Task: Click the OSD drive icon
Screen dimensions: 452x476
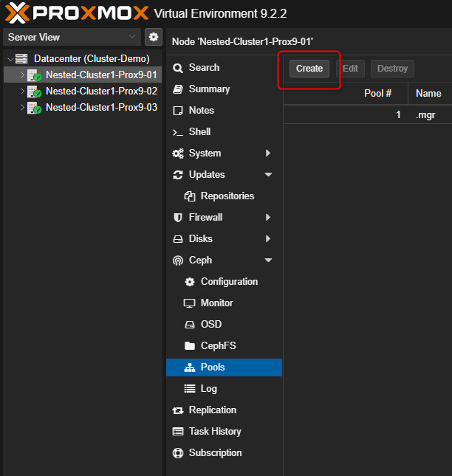Action: [190, 325]
